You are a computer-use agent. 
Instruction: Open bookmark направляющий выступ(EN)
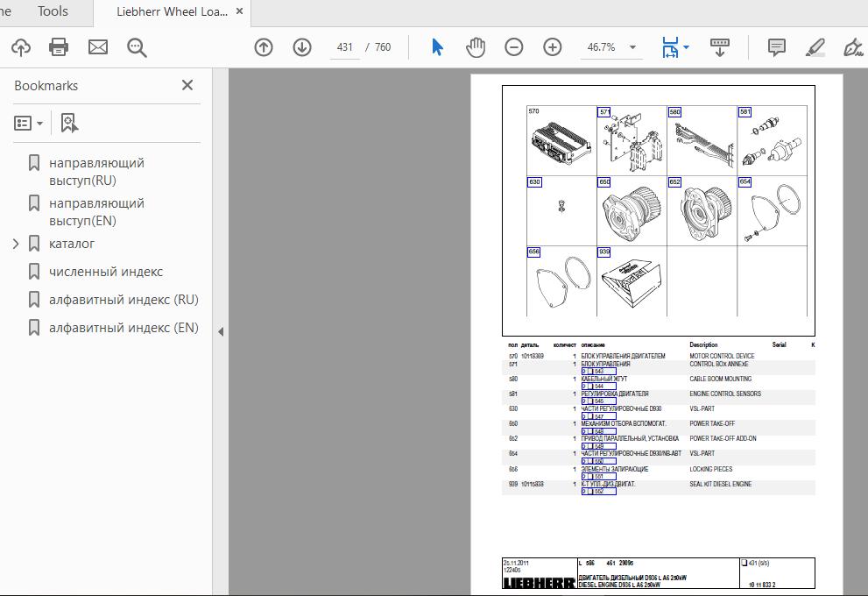click(x=97, y=212)
